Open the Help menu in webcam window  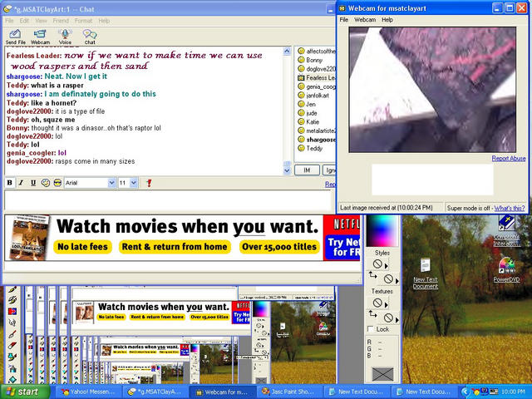(x=387, y=20)
